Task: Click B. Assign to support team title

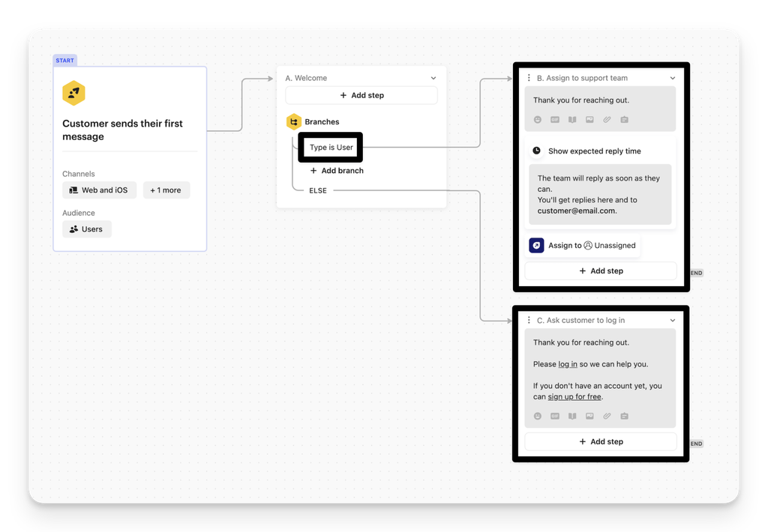Action: tap(582, 78)
